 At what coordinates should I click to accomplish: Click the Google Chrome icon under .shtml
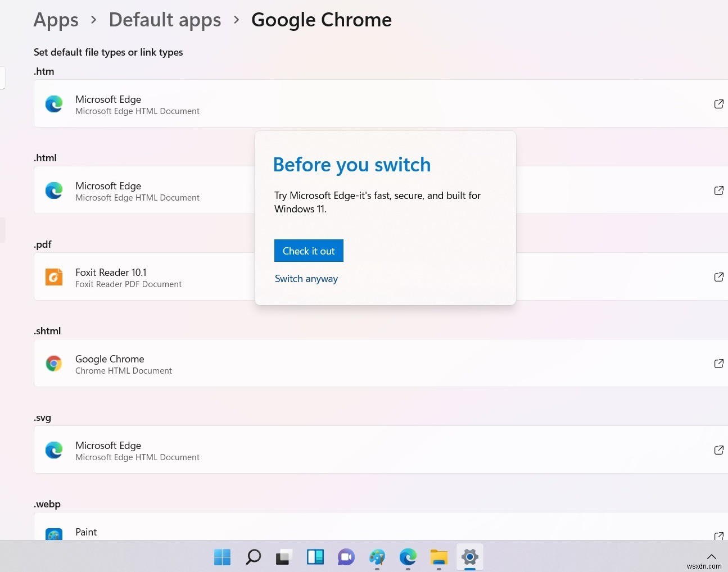pyautogui.click(x=53, y=363)
